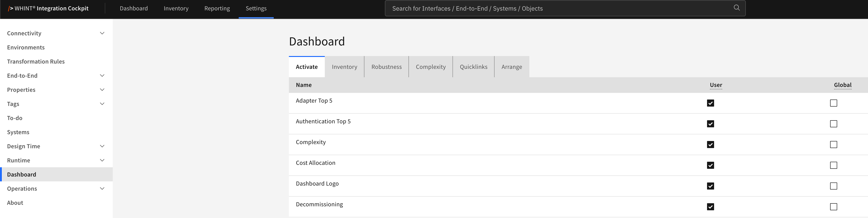The height and width of the screenshot is (218, 868).
Task: Go to the About page
Action: (x=15, y=203)
